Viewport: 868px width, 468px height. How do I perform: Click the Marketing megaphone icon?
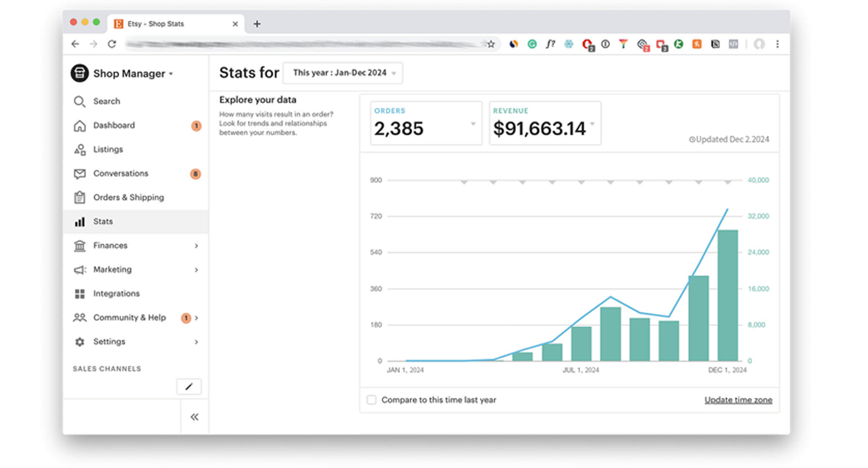pos(79,270)
